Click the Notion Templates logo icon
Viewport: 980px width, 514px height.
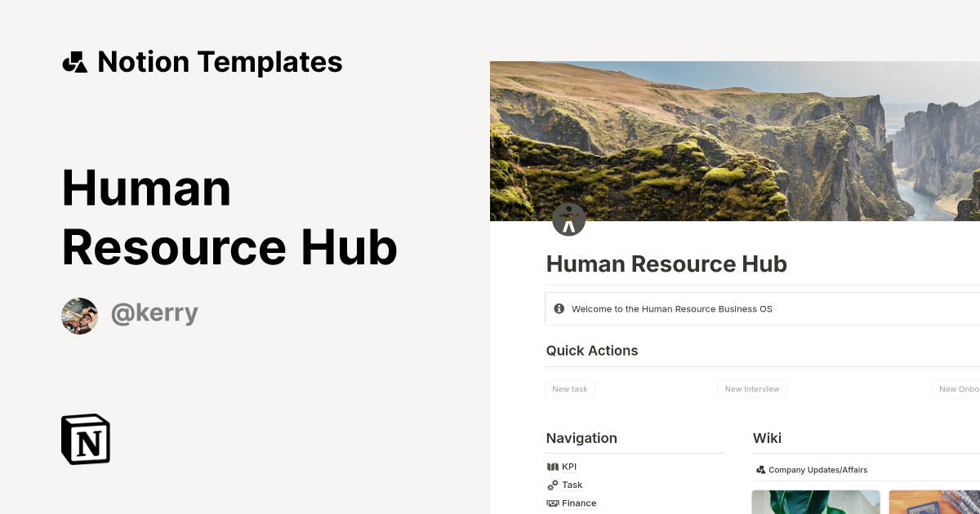pyautogui.click(x=75, y=61)
